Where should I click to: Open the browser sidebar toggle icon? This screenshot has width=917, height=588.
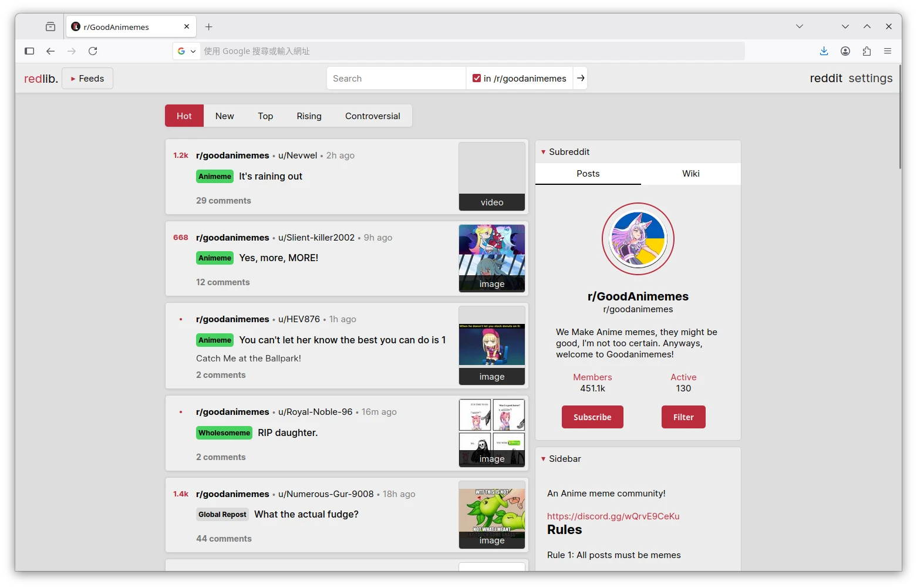tap(29, 51)
